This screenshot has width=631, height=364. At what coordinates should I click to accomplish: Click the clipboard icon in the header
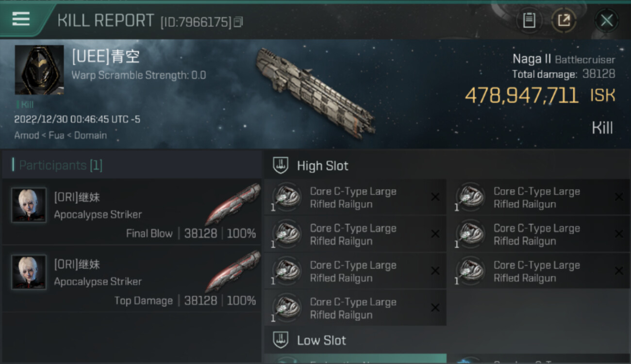point(529,20)
